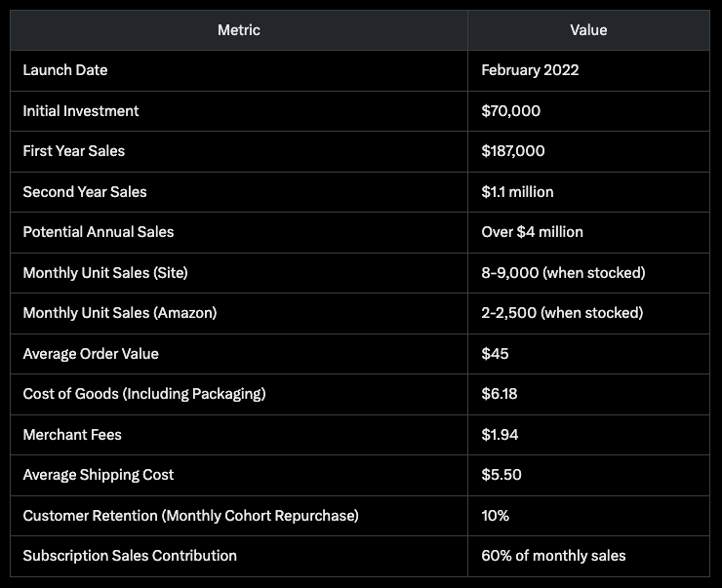Image resolution: width=722 pixels, height=588 pixels.
Task: Click the Average Order Value label
Action: point(91,354)
